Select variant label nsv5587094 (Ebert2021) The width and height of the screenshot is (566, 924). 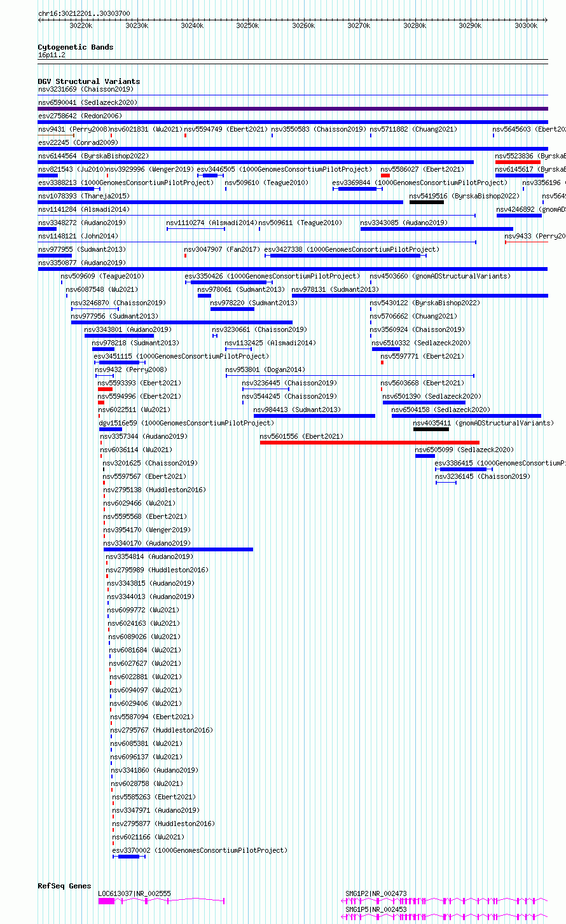pos(153,717)
